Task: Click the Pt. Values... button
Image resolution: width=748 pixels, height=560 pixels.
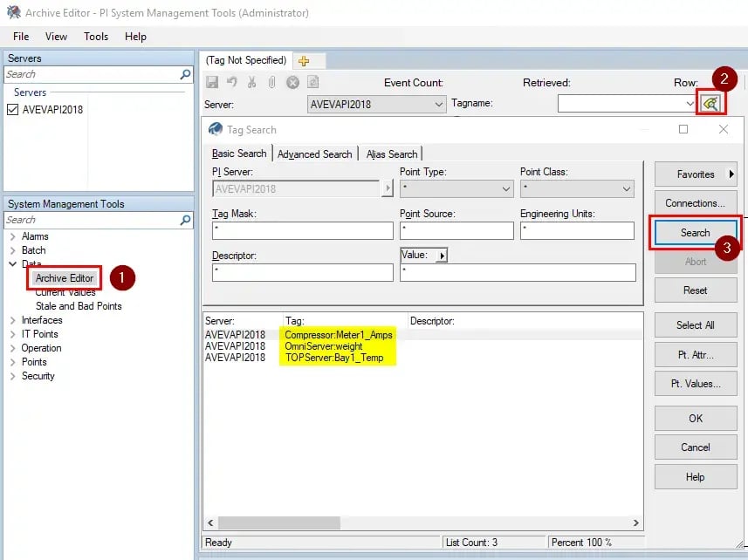Action: pyautogui.click(x=695, y=385)
